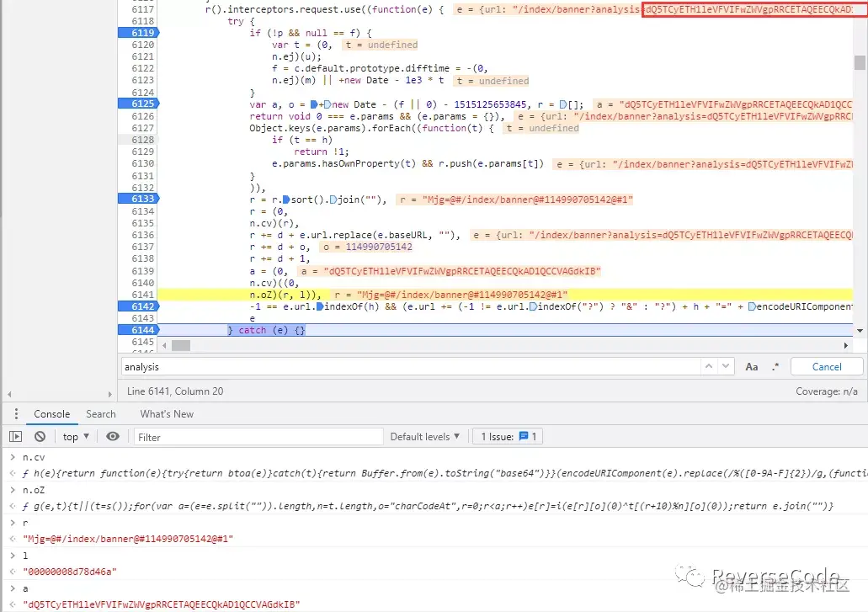This screenshot has width=868, height=612.
Task: Click scroll left arrow of code pane
Action: click(164, 345)
